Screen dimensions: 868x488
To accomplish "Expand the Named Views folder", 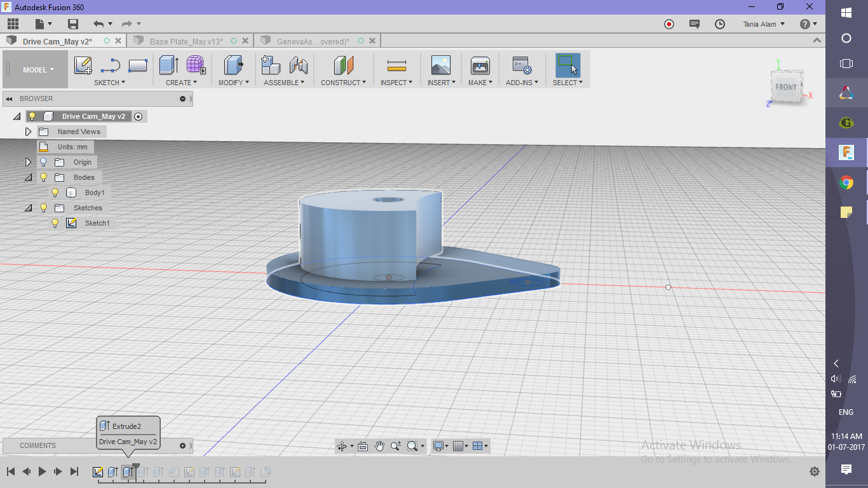I will point(28,132).
